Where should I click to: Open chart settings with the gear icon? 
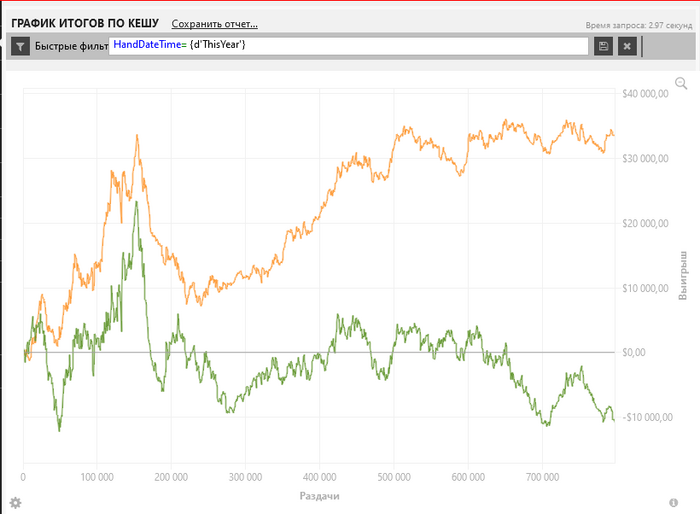coord(15,503)
